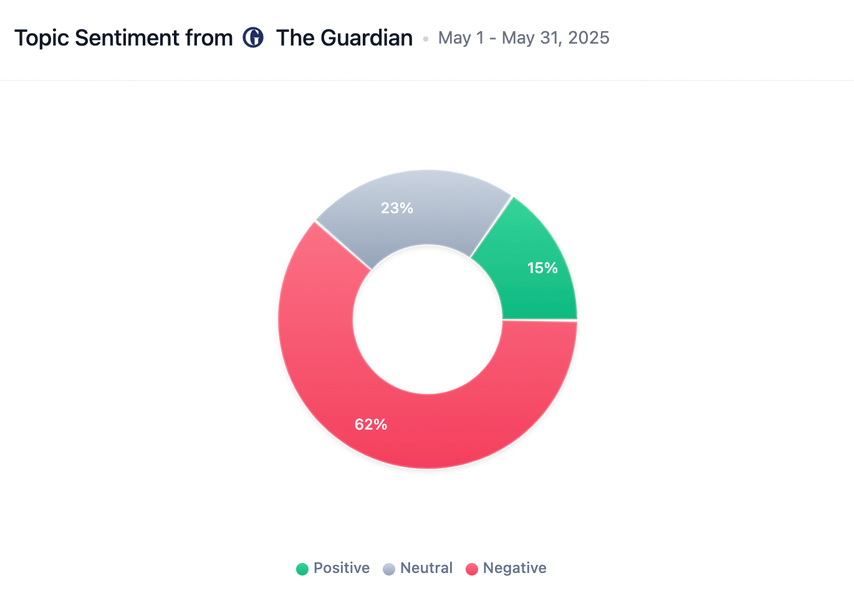Click the Topic Sentiment from title
Viewport: 854px width, 616px height.
[x=123, y=38]
